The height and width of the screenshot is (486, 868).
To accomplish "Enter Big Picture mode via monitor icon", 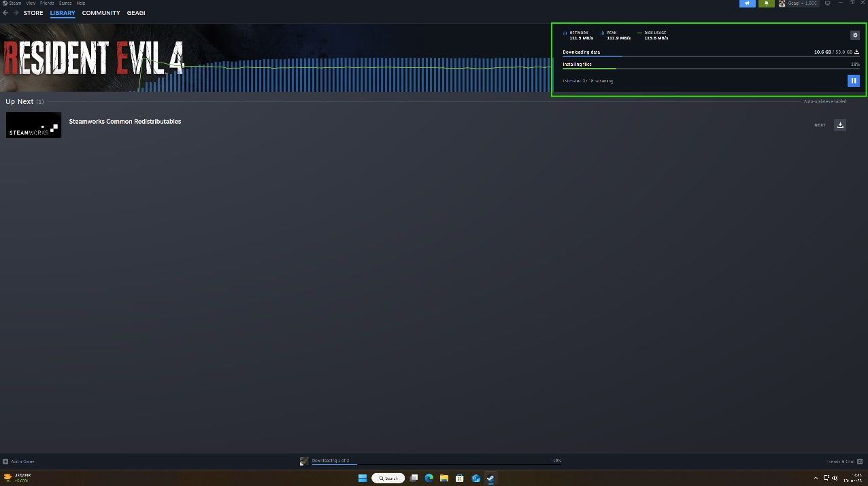I will tap(828, 3).
